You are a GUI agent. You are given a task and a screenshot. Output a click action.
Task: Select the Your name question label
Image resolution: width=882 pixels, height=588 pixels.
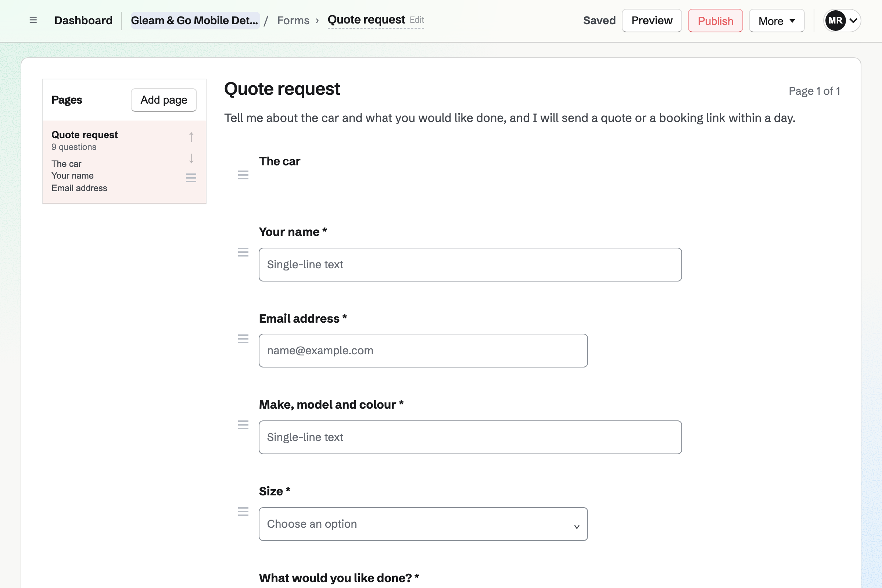click(293, 232)
